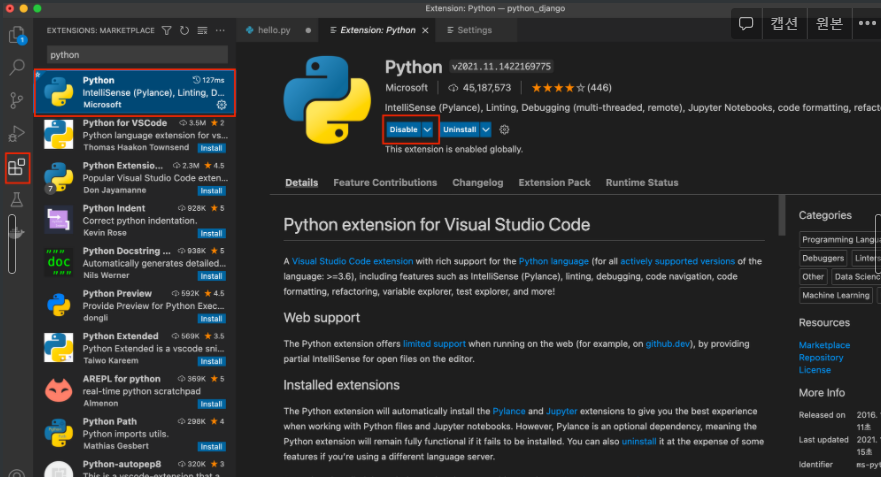Image resolution: width=881 pixels, height=477 pixels.
Task: Open the overlay more options ellipsis
Action: [867, 24]
